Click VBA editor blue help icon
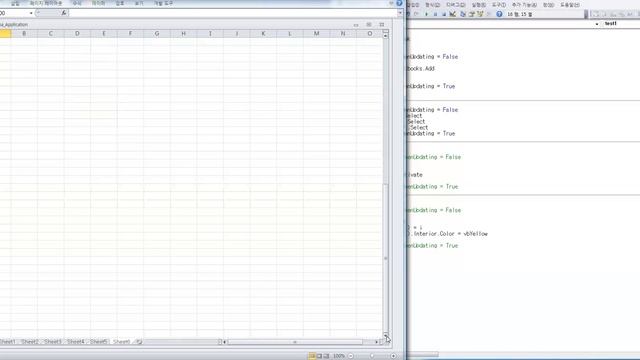This screenshot has width=640, height=360. tap(499, 14)
